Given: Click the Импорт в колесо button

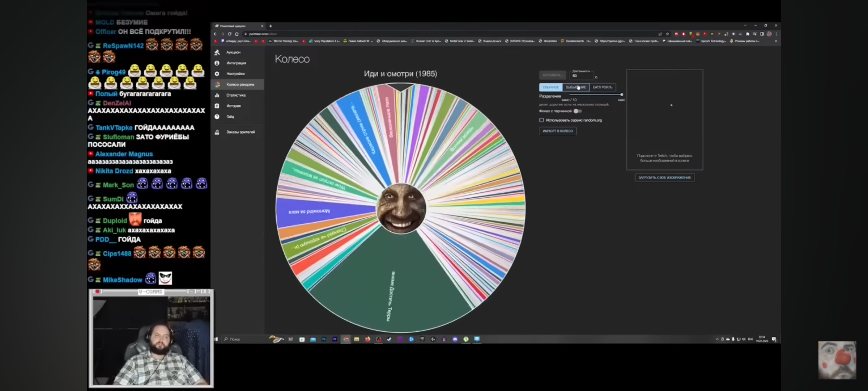Looking at the screenshot, I should coord(558,131).
